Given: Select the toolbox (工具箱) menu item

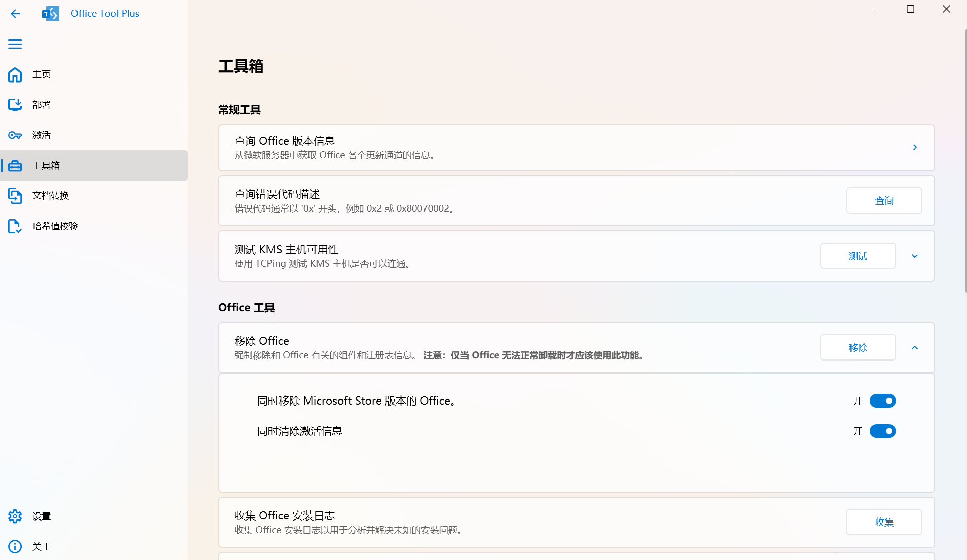Looking at the screenshot, I should (x=94, y=166).
